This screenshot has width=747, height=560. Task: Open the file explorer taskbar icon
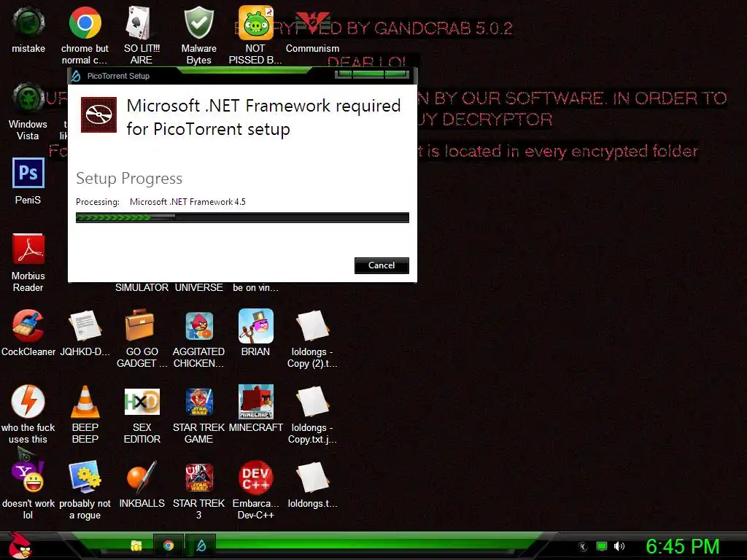click(136, 545)
